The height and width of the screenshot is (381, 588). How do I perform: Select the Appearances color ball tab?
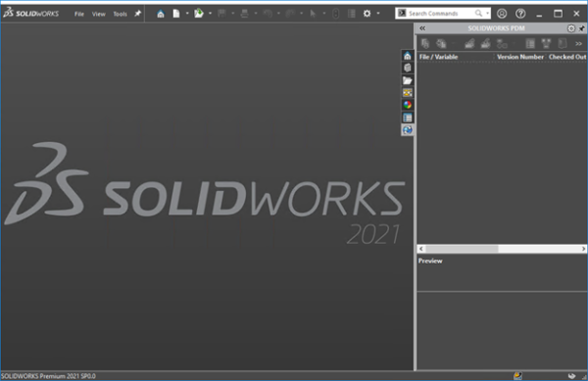click(408, 105)
